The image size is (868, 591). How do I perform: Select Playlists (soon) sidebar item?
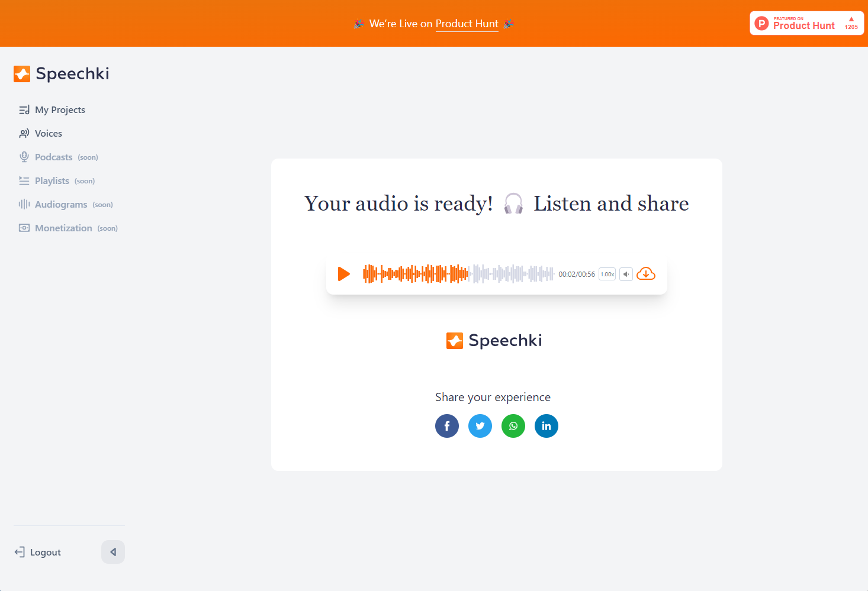[x=57, y=181]
